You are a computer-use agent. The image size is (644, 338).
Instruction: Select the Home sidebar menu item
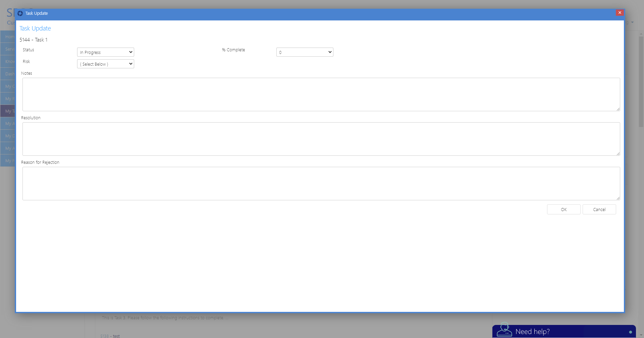click(8, 37)
